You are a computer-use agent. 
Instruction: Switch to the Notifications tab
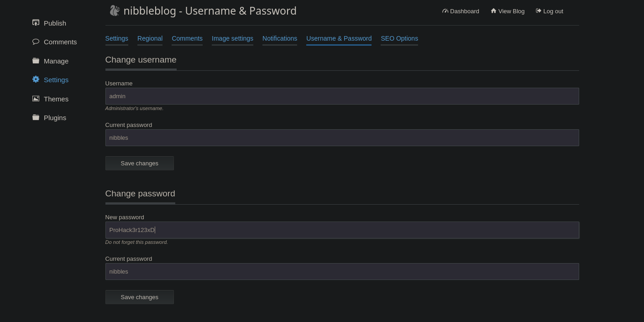(x=280, y=38)
